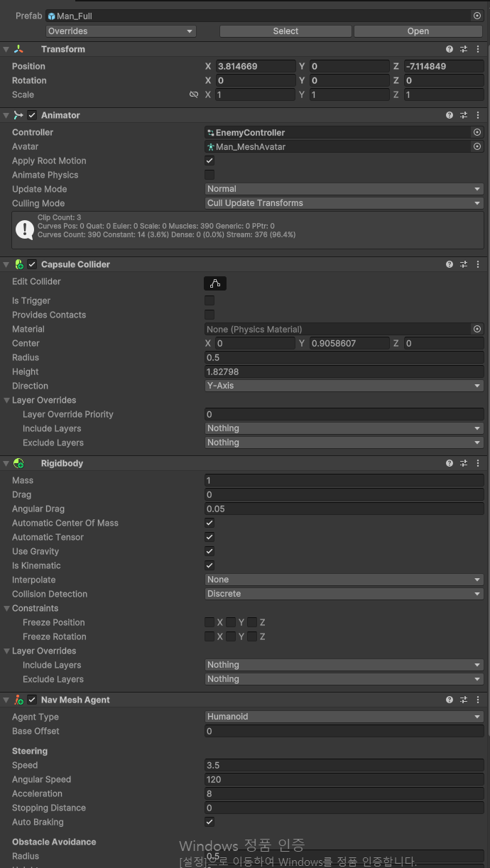Open Collision Detection dropdown Discrete
Screen dimensions: 490x868
tap(344, 594)
